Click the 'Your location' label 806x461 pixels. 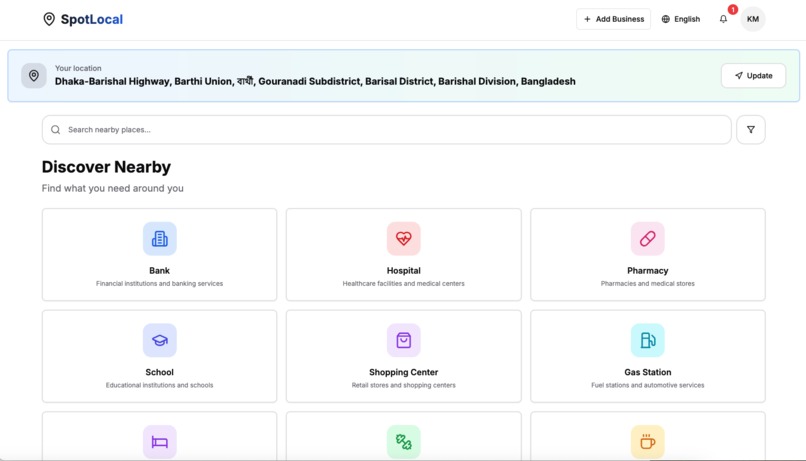(78, 68)
